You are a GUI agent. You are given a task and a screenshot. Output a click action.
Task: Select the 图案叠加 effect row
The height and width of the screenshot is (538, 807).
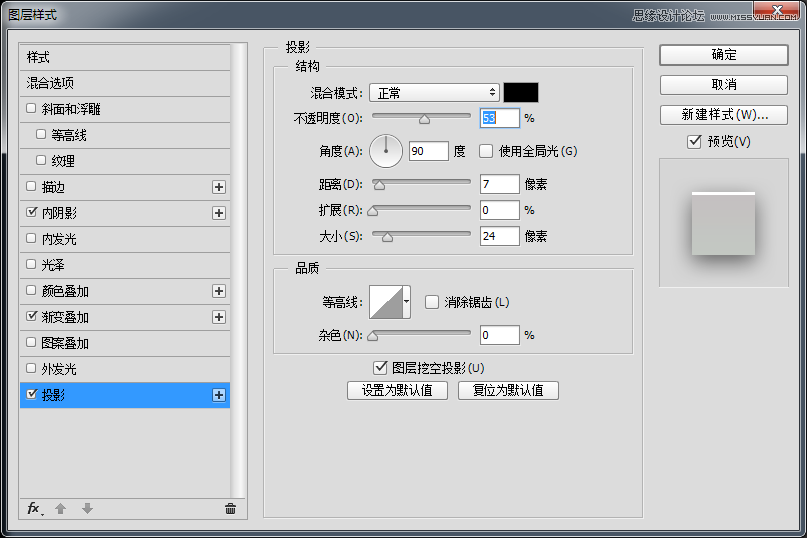[125, 343]
